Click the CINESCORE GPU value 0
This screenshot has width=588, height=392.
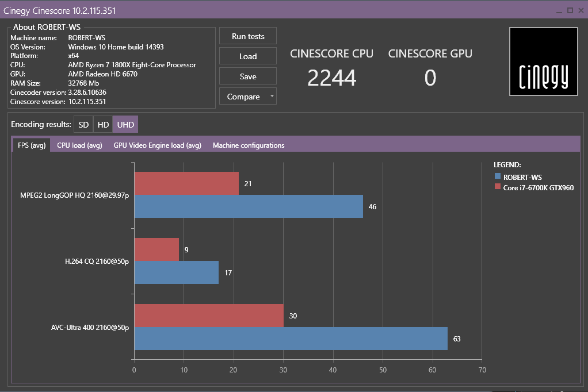[x=430, y=78]
